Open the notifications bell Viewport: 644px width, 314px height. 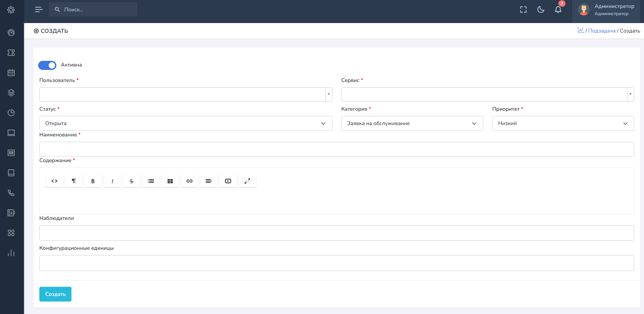click(558, 10)
